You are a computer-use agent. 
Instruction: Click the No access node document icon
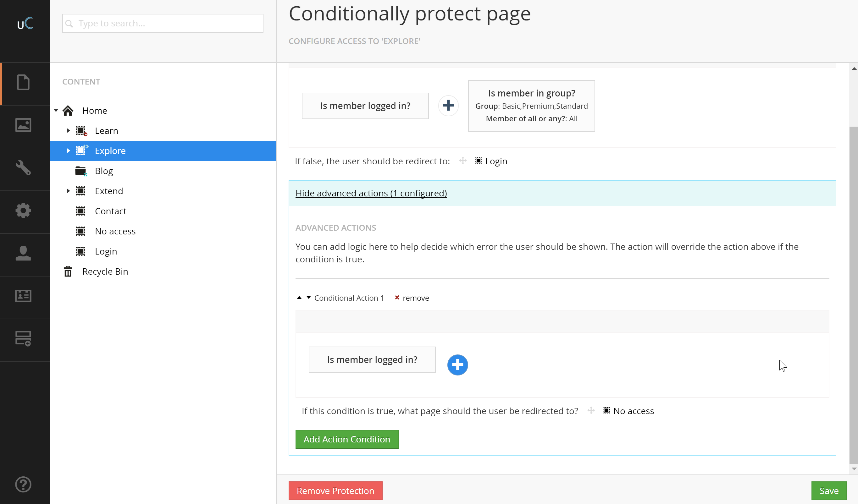click(80, 231)
